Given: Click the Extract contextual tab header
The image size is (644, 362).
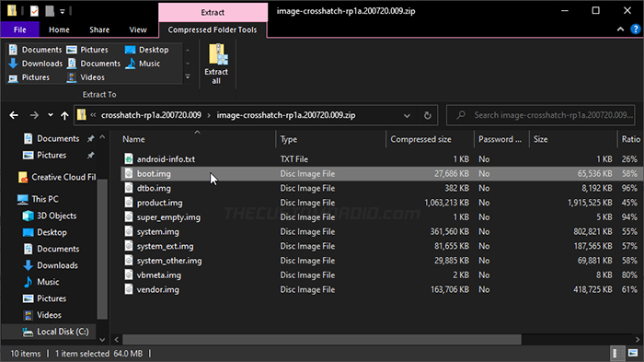Looking at the screenshot, I should click(213, 12).
